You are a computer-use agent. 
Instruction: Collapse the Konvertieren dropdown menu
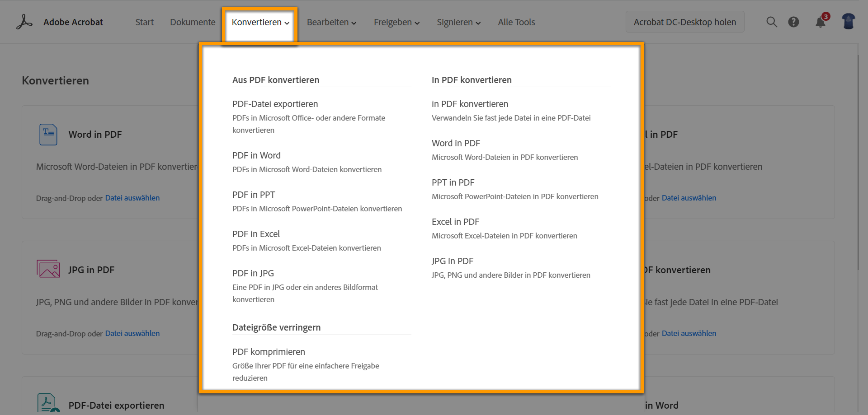(x=260, y=22)
